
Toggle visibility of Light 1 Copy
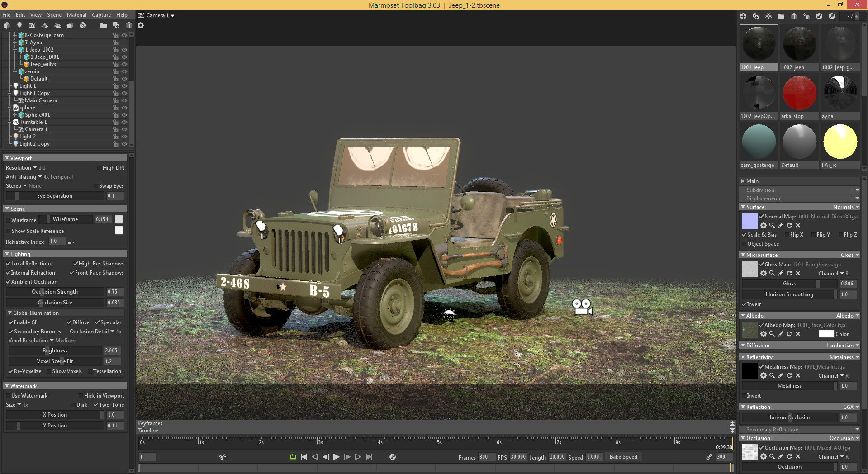point(124,93)
